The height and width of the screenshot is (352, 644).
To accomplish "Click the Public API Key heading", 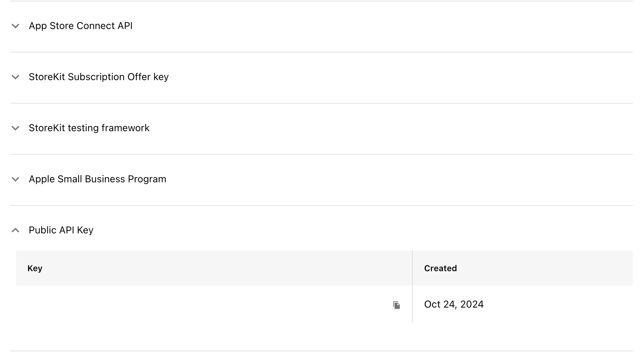I will [61, 230].
